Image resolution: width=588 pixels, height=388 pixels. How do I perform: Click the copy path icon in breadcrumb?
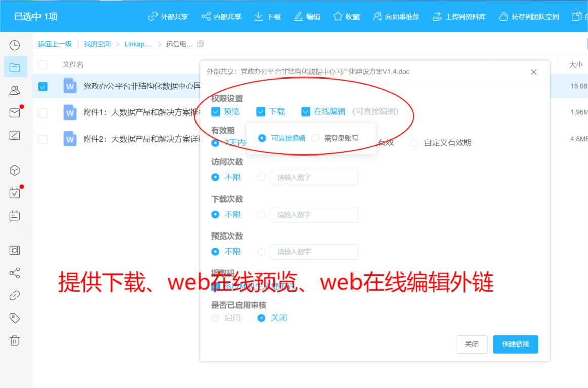[x=200, y=44]
